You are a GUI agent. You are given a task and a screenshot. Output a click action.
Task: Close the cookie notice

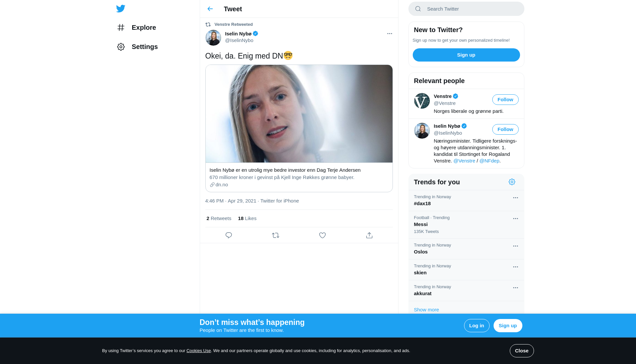[522, 351]
